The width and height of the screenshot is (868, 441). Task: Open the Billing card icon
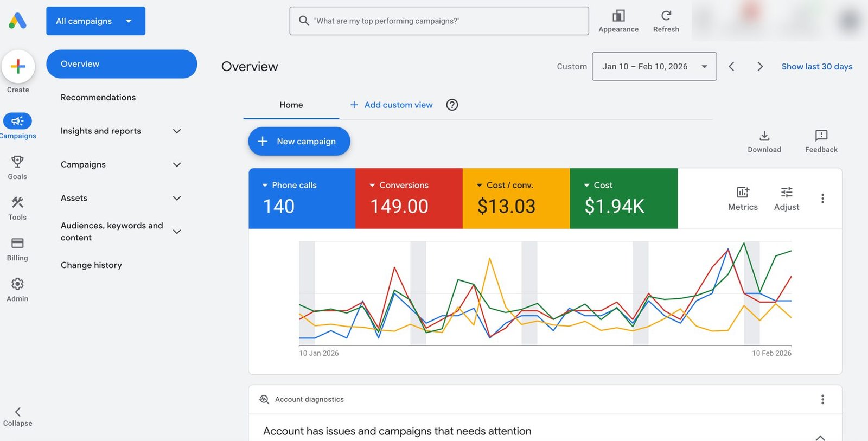pyautogui.click(x=17, y=243)
